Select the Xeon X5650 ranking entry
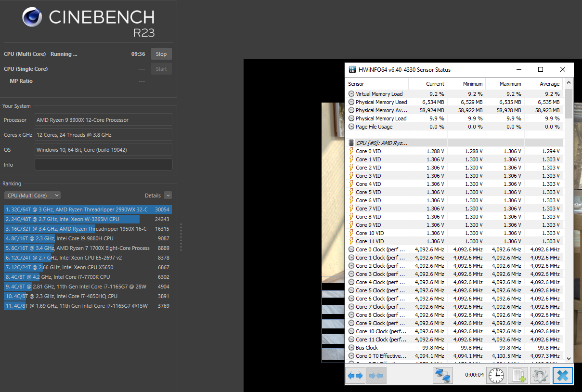 (x=88, y=267)
